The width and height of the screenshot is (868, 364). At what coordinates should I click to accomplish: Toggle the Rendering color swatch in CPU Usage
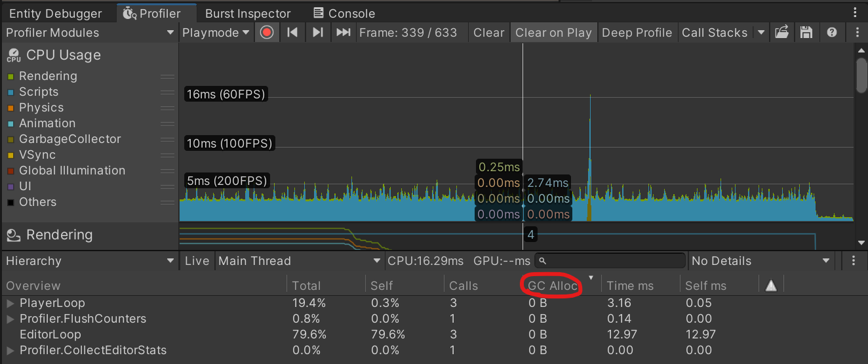[x=11, y=77]
